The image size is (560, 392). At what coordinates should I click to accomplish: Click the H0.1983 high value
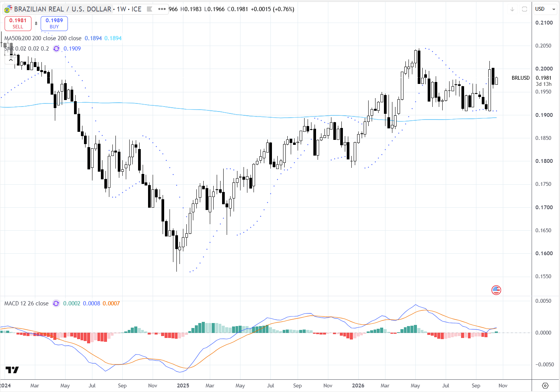[x=191, y=9]
